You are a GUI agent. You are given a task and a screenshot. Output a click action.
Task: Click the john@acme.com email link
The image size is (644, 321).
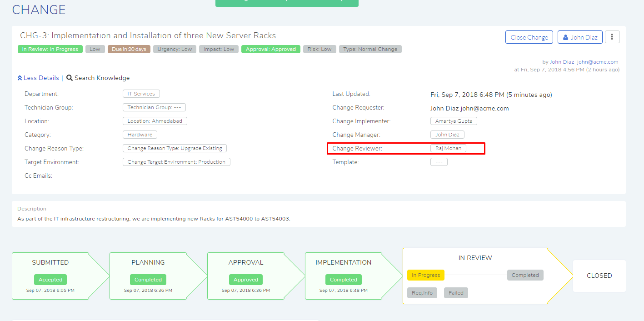pos(598,62)
